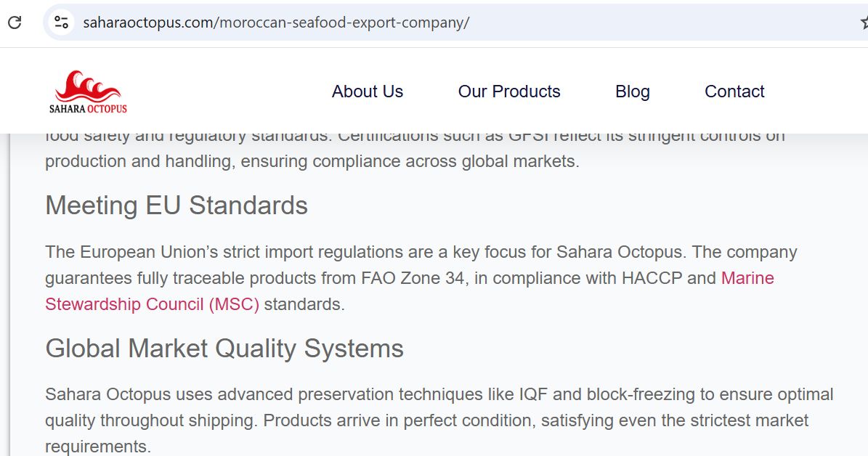
Task: Click the saharaoctopus.com domain text in the URL
Action: point(147,23)
